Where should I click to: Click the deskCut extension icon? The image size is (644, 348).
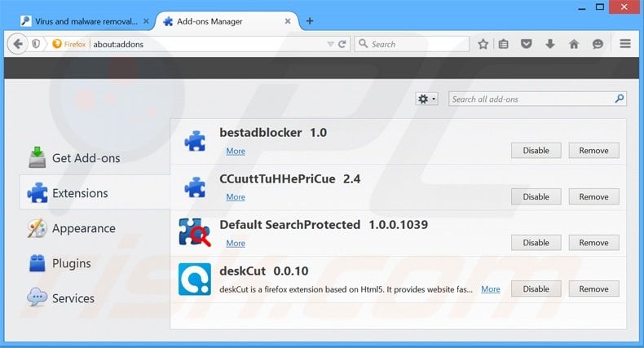click(195, 279)
